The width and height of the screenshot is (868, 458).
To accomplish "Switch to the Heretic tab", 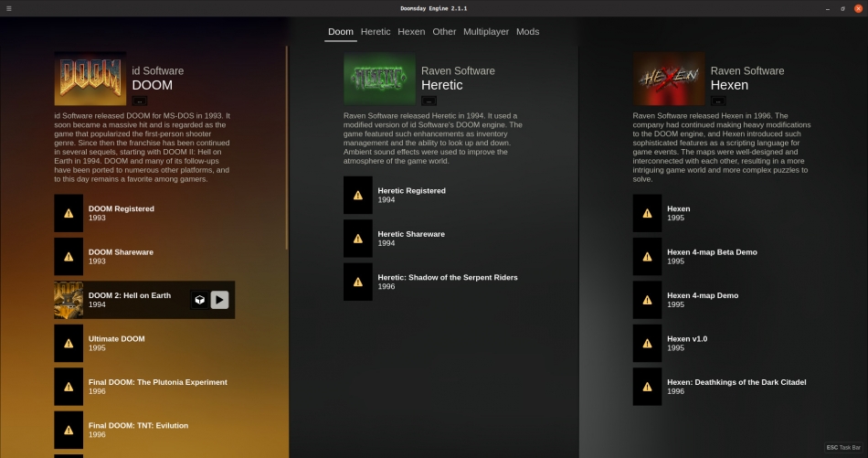I will point(376,32).
